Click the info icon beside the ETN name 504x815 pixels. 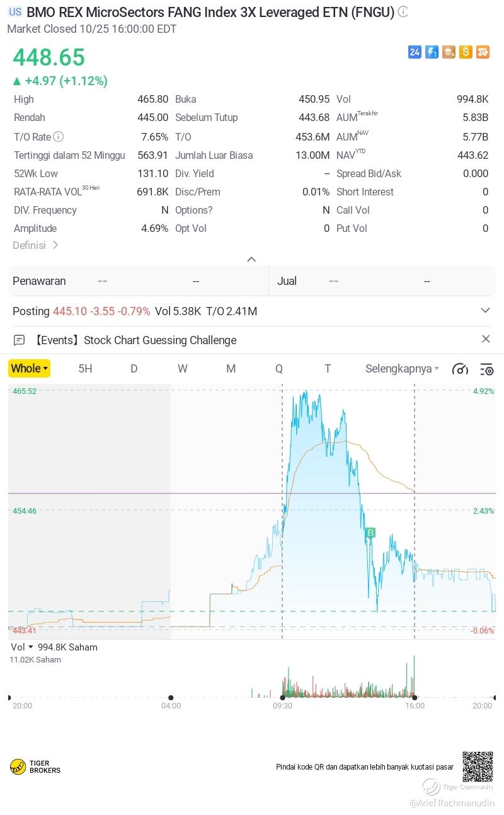point(403,12)
